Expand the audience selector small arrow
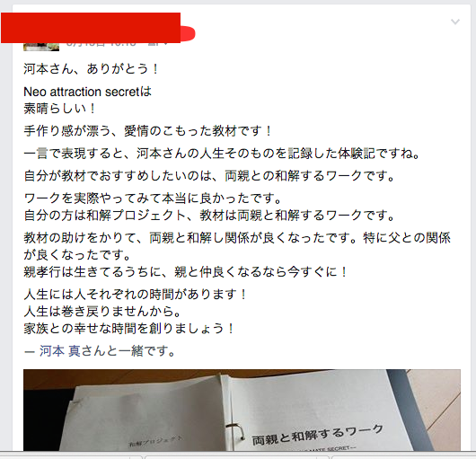 pos(166,45)
